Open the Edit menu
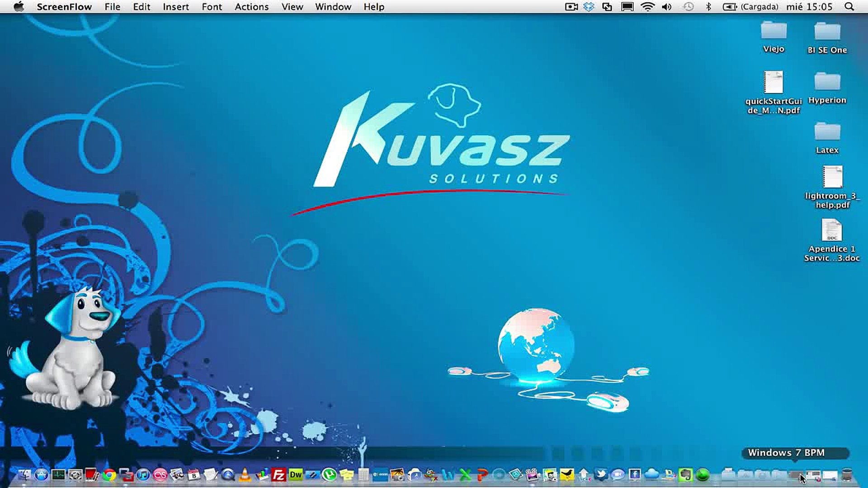Image resolution: width=868 pixels, height=488 pixels. point(142,7)
